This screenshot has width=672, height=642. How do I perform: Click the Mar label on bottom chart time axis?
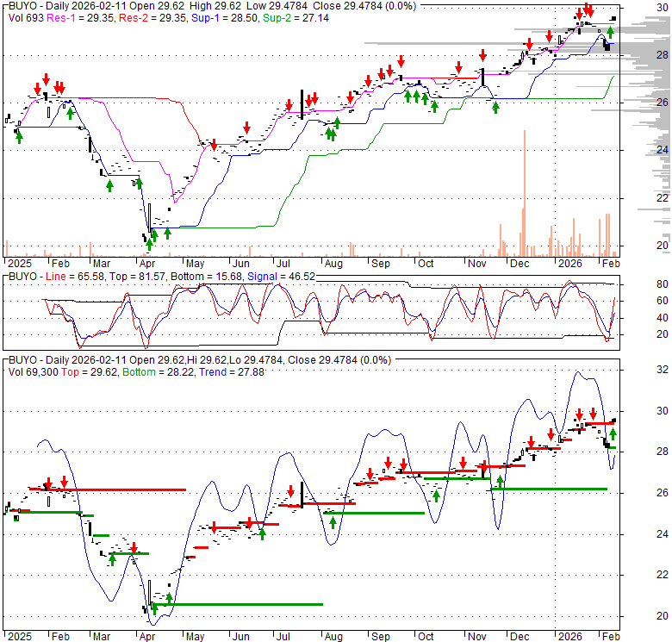[102, 637]
